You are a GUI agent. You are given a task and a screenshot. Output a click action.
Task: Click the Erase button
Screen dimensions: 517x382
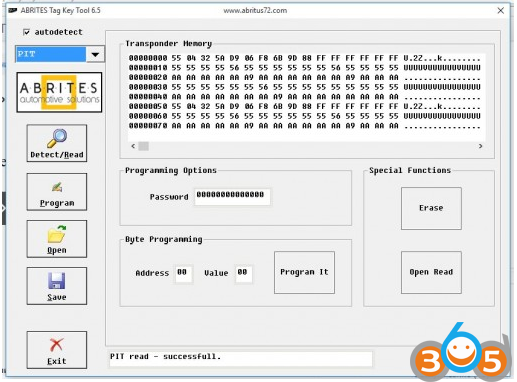coord(431,208)
